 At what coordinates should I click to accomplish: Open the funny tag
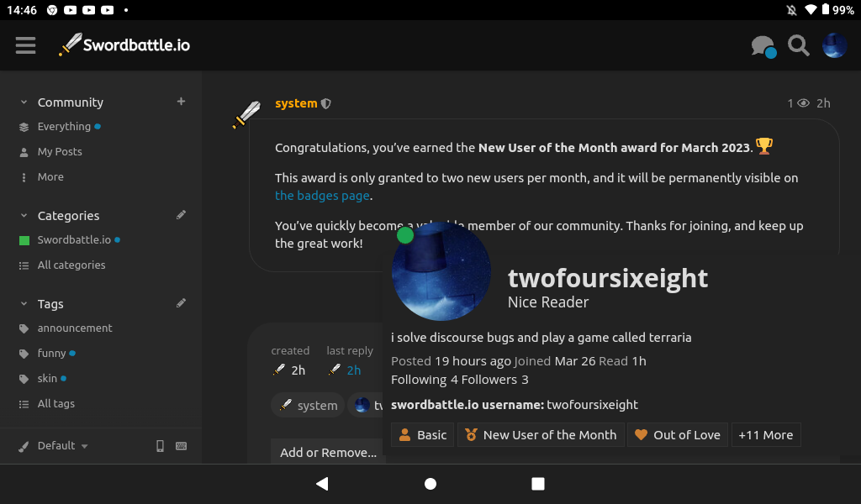point(51,353)
